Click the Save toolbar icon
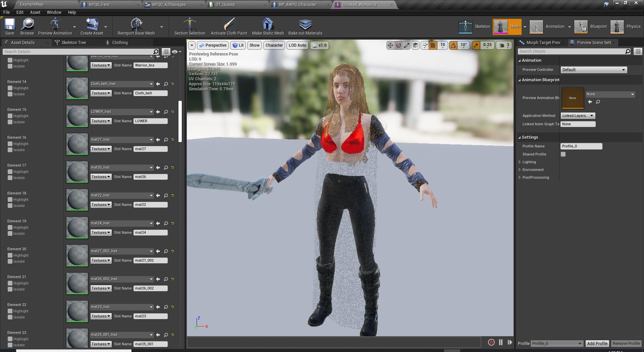Viewport: 644px width, 352px height. pos(10,27)
